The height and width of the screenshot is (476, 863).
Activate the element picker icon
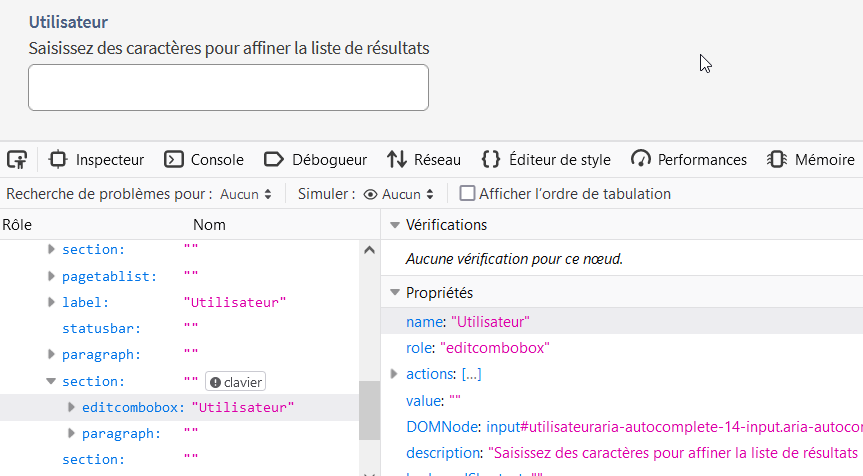[16, 159]
